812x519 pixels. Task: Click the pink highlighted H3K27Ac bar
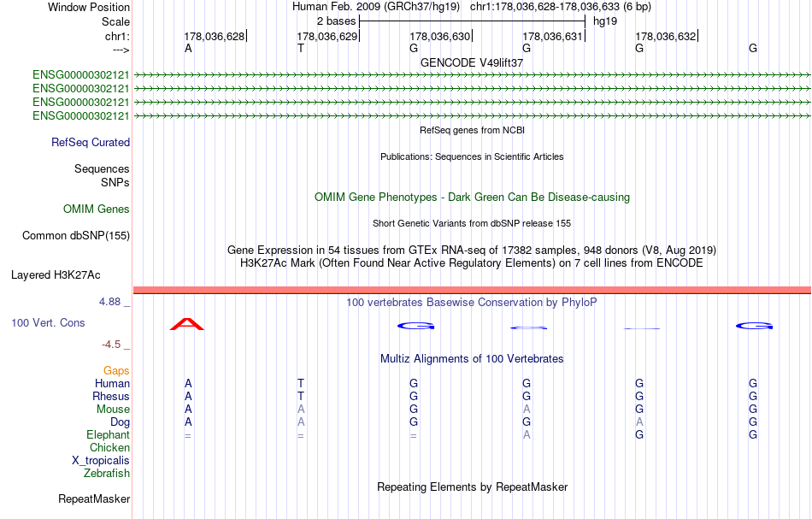tap(472, 290)
